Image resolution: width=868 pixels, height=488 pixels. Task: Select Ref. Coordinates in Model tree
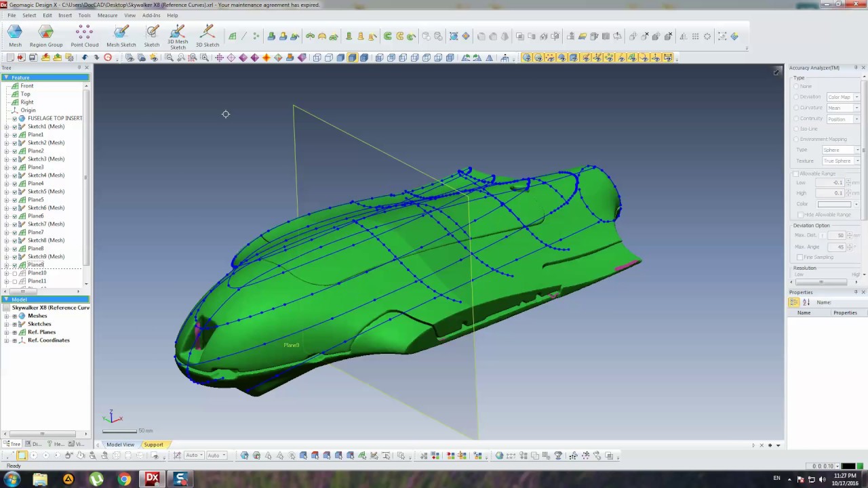click(x=49, y=340)
